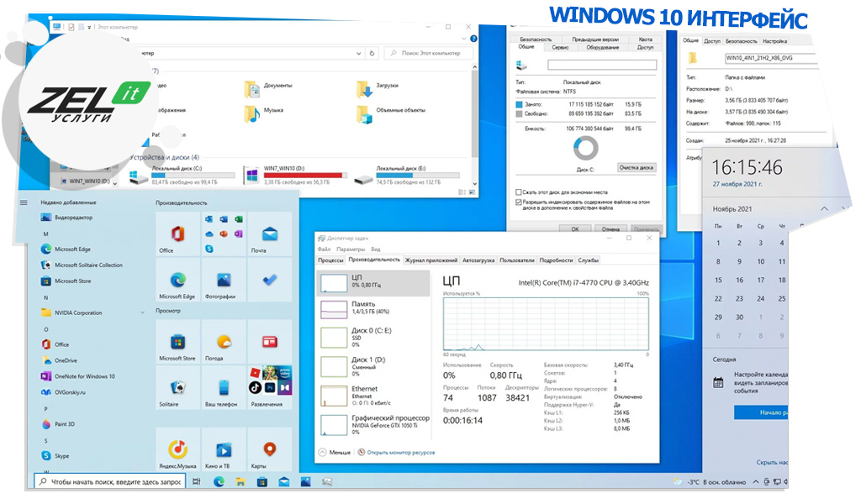Screen dimensions: 861x504
Task: Select day 17 in the calendar
Action: click(760, 281)
